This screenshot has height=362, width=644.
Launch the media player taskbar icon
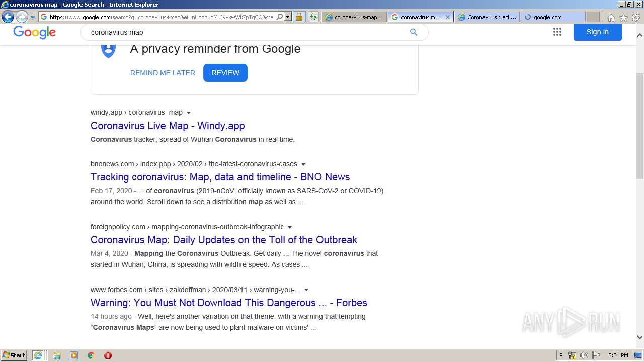[x=74, y=355]
